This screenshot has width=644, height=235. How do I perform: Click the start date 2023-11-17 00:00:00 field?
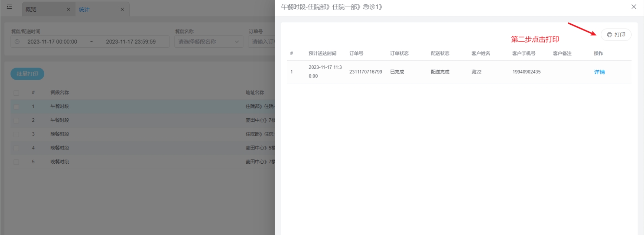point(52,42)
